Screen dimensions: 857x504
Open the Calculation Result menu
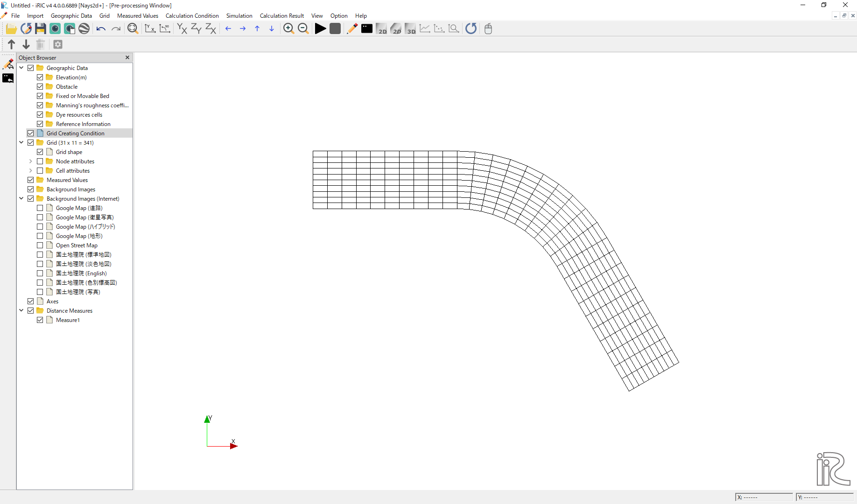(282, 16)
